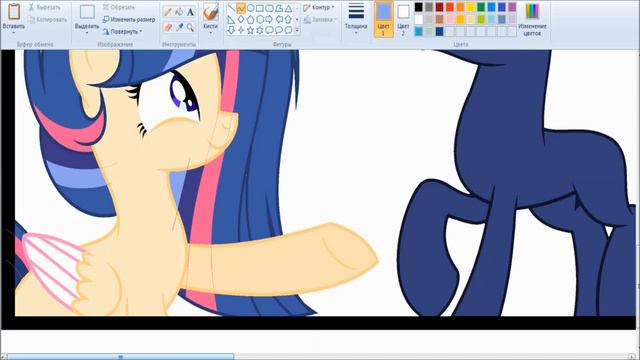Screen dimensions: 640x360
Task: Click the horizontal scrollbar thumb
Action: (121, 357)
